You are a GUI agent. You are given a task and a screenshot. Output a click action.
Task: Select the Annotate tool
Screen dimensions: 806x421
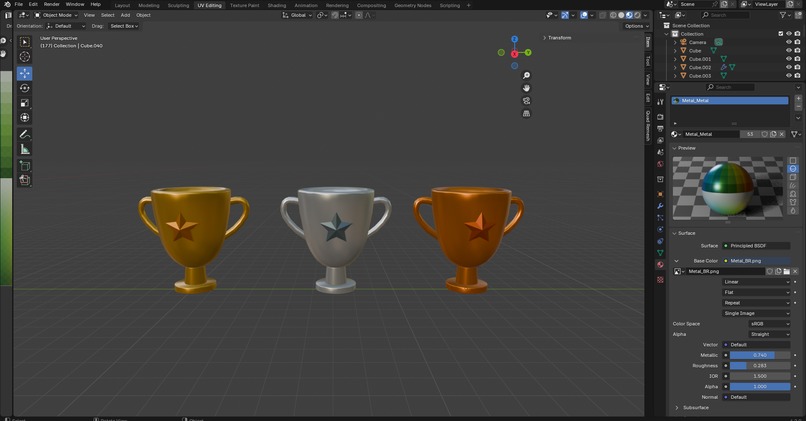click(25, 135)
